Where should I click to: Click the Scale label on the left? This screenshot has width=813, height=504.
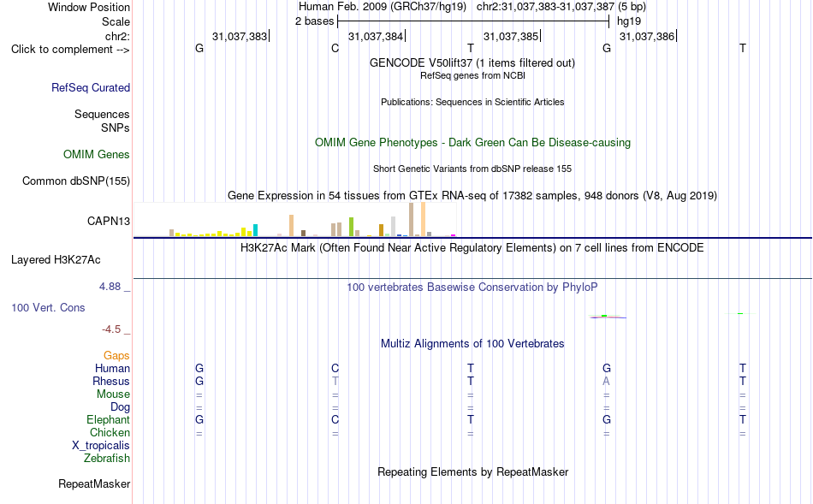[x=116, y=21]
